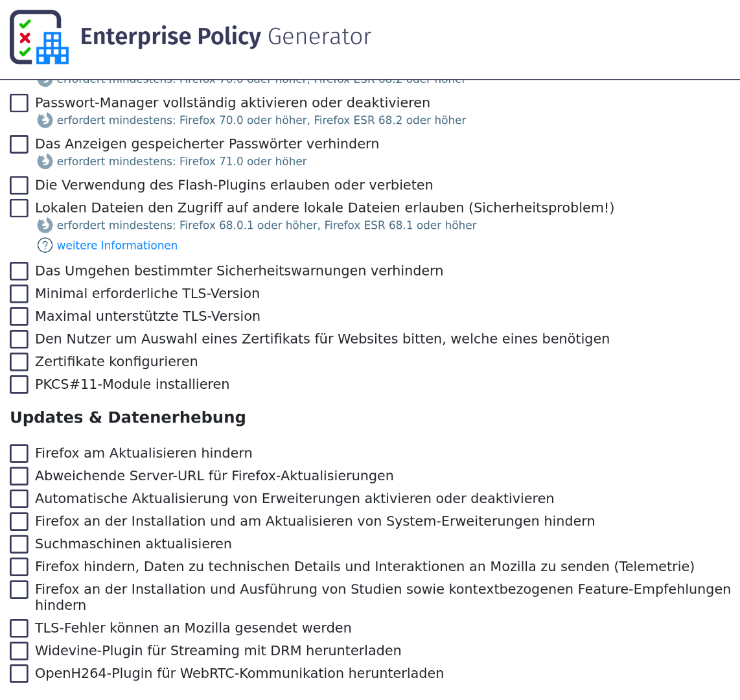Enable 'Suchmaschinen aktualisieren' checkbox
740x700 pixels.
click(x=19, y=544)
